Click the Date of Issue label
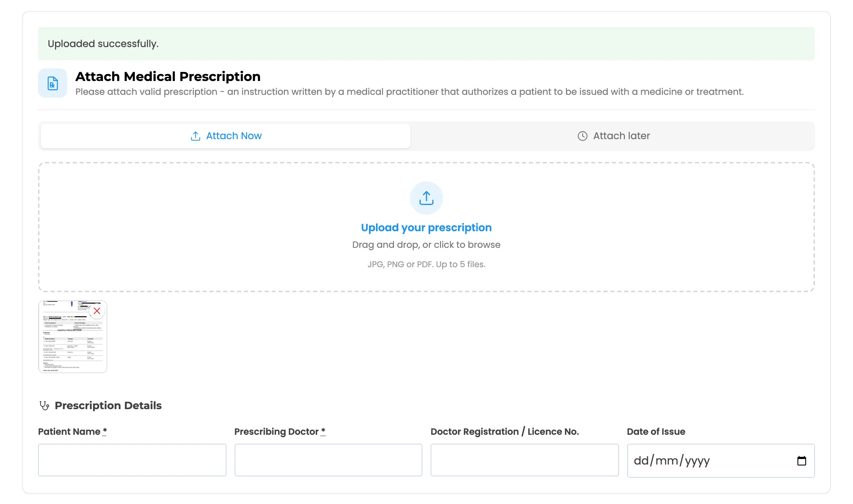 pos(656,432)
